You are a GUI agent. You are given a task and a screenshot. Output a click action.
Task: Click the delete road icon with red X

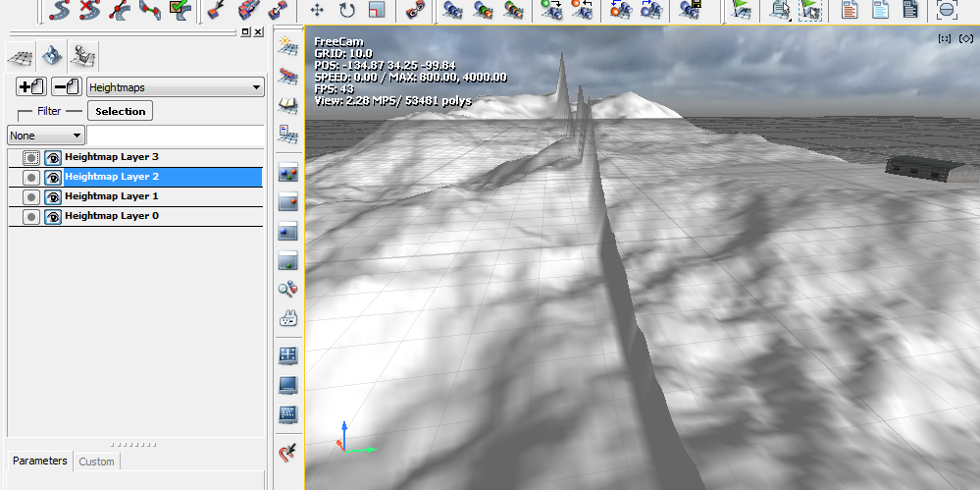point(89,10)
